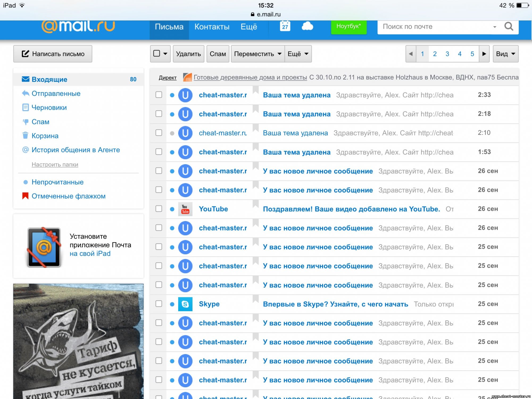Toggle read status dot of 2:10 email

pos(172,133)
